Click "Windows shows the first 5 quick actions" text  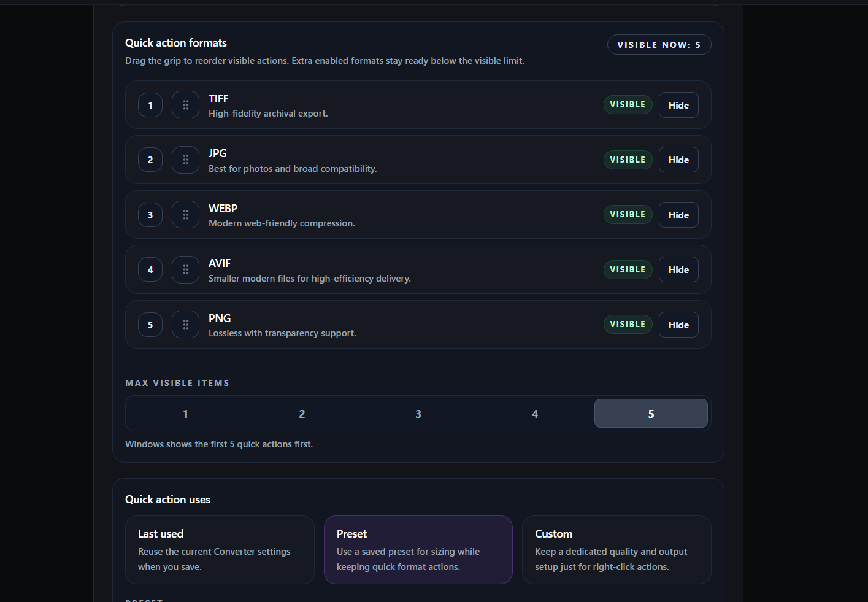219,444
